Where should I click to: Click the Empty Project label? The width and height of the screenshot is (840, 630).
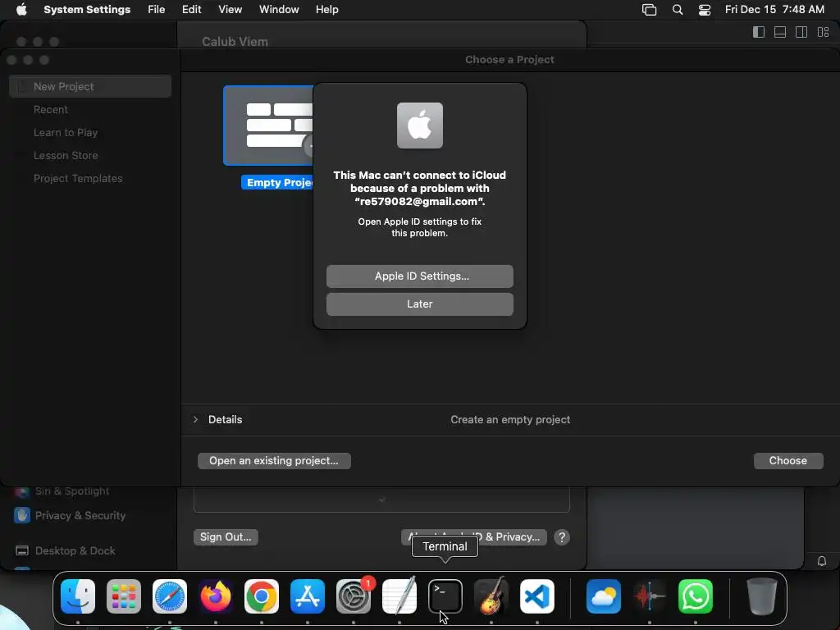[277, 183]
